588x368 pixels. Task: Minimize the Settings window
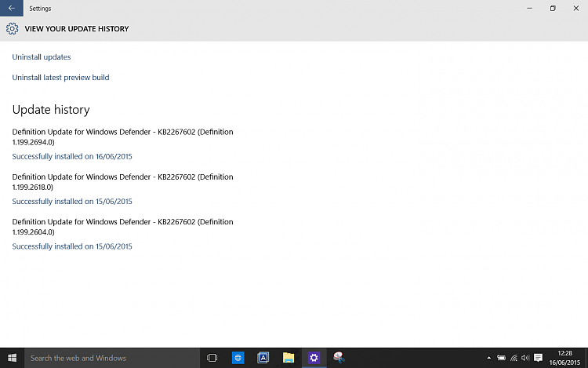tap(529, 8)
